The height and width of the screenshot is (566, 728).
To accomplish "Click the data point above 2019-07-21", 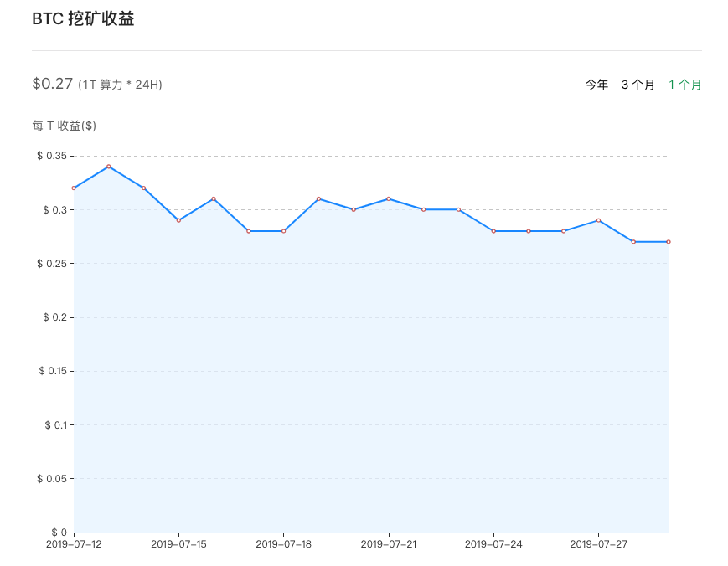I will pos(389,198).
